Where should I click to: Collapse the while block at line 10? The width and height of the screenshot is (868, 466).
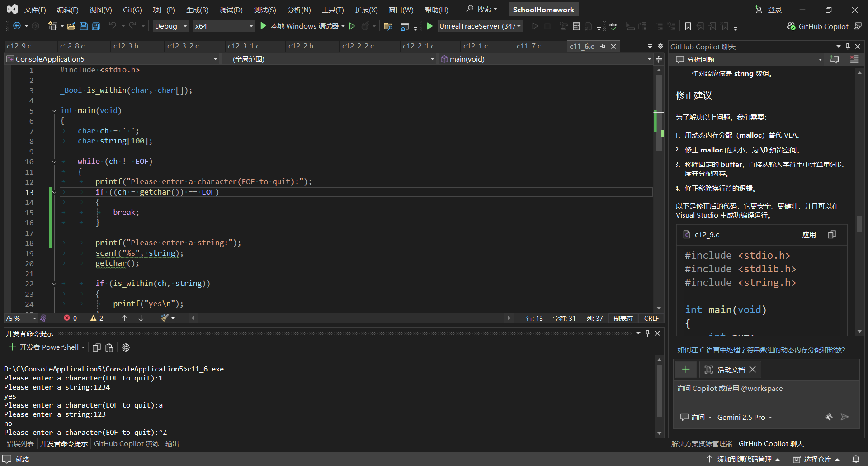54,162
